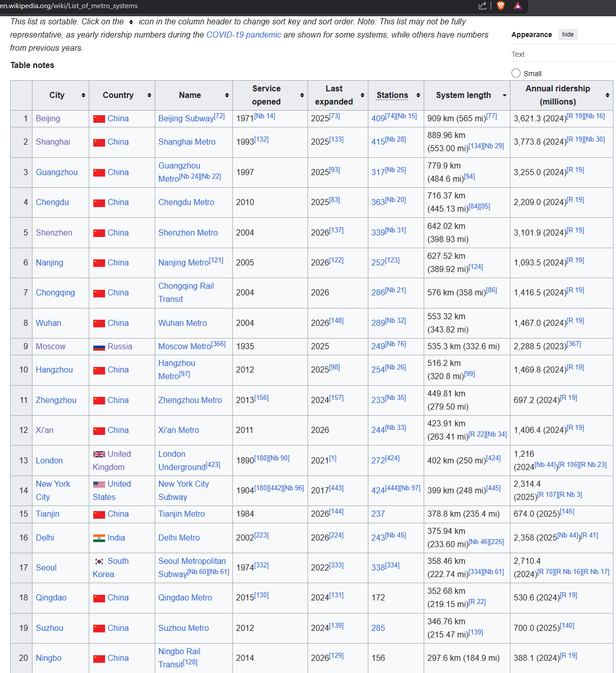Sort table by Country column arrows

[x=149, y=95]
